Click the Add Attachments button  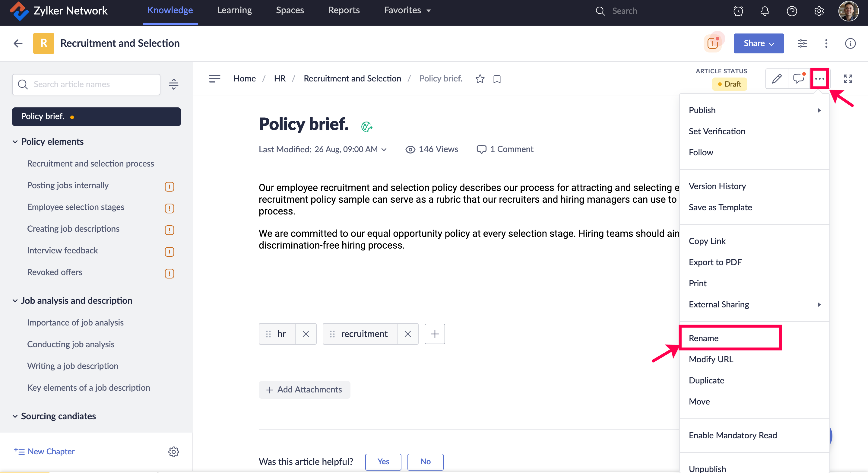(x=304, y=389)
